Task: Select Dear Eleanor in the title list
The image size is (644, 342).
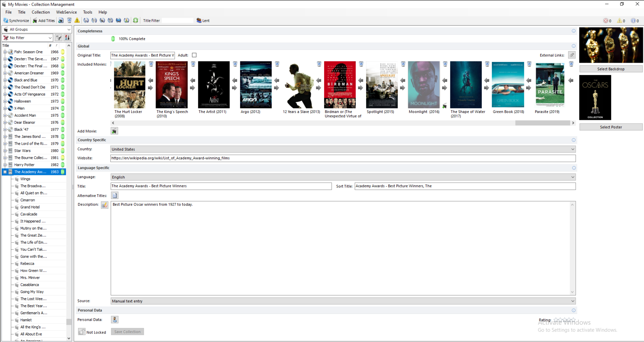Action: click(24, 123)
